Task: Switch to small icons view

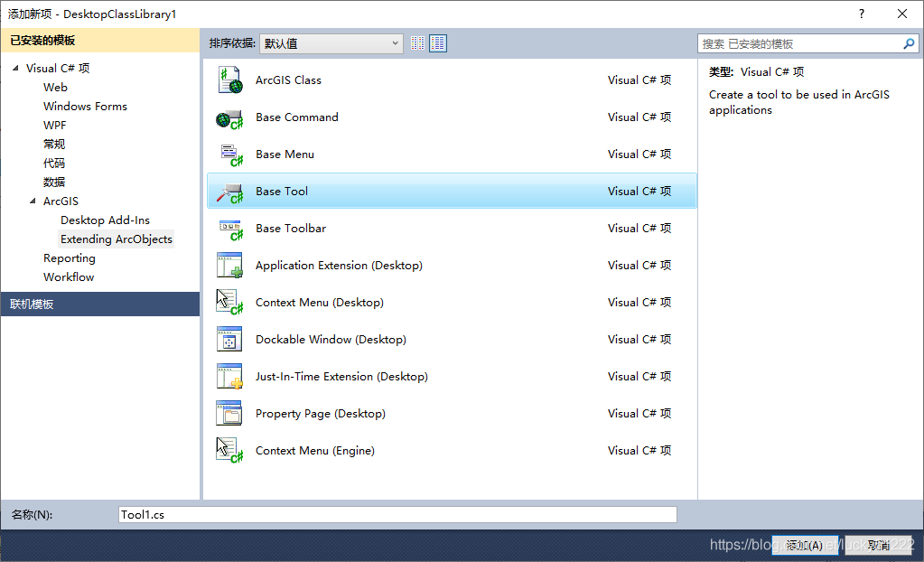Action: point(418,43)
